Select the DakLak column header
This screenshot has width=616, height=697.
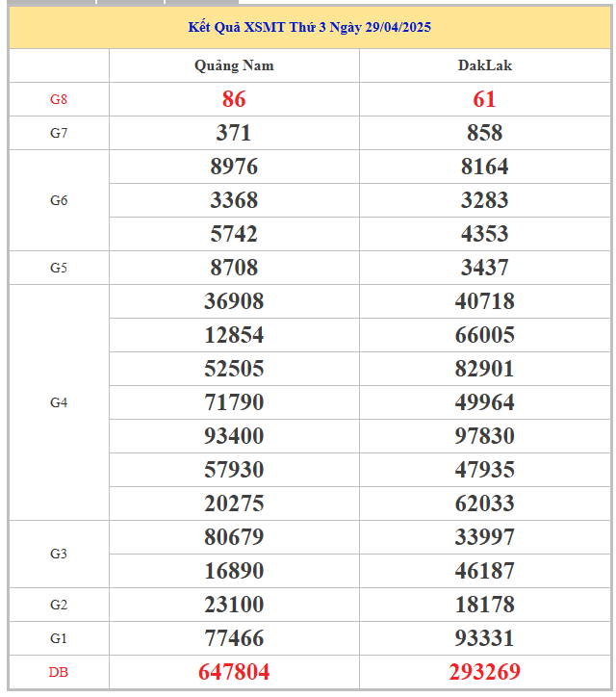point(484,65)
